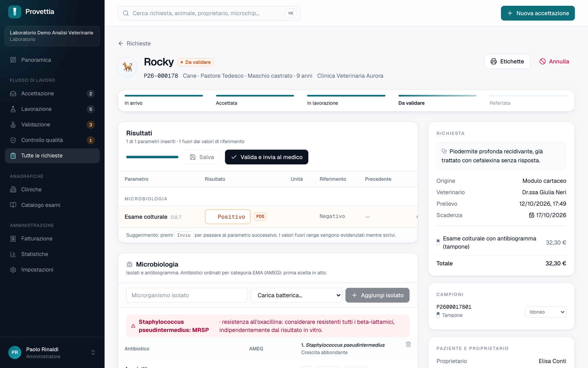The width and height of the screenshot is (588, 368).
Task: Open the Fatturazione invoice icon
Action: (x=13, y=238)
